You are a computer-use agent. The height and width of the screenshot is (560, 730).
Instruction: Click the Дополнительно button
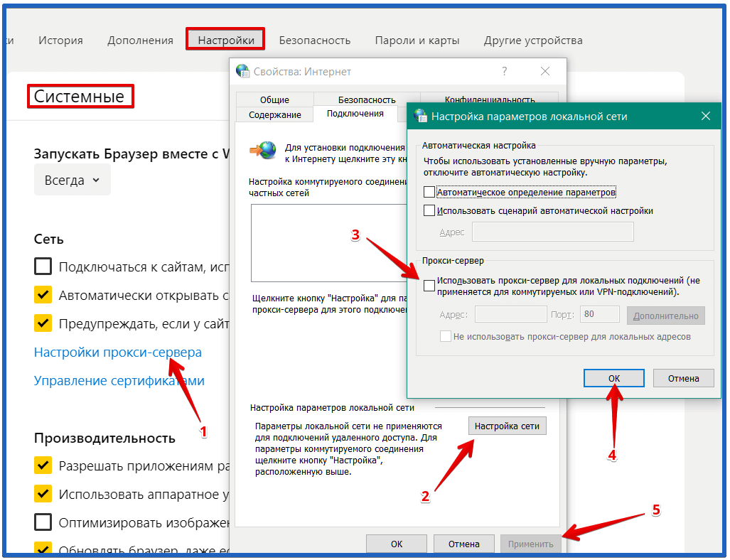(666, 316)
